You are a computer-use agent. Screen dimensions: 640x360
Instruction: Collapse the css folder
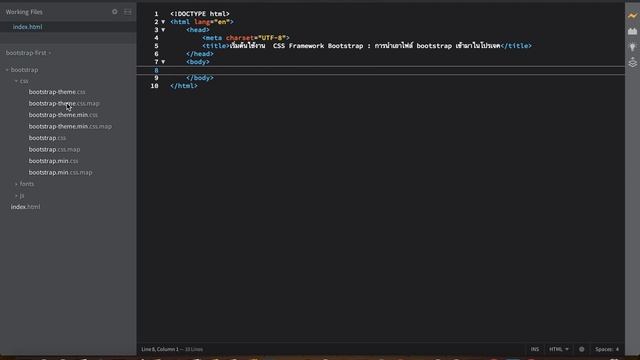(16, 81)
